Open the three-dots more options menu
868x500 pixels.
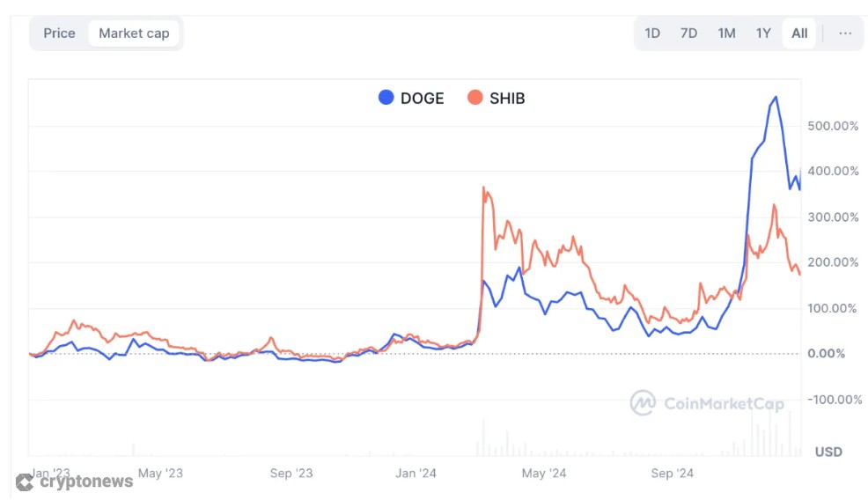(845, 33)
